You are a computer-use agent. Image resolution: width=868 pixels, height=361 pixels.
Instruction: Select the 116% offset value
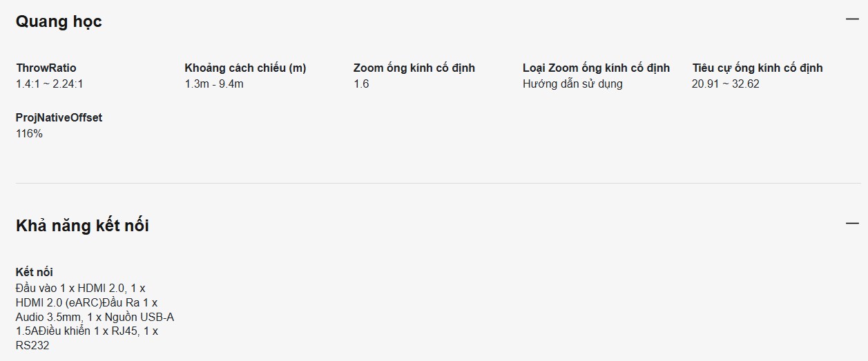pyautogui.click(x=29, y=134)
